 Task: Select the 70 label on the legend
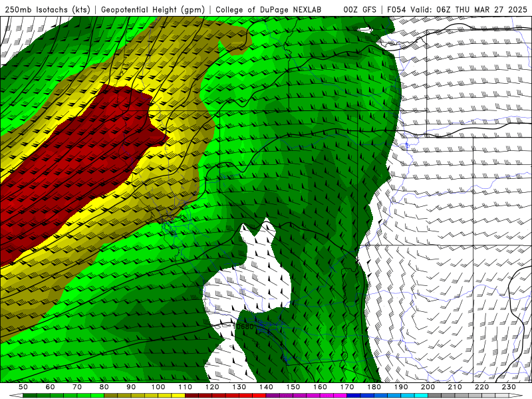click(x=77, y=387)
